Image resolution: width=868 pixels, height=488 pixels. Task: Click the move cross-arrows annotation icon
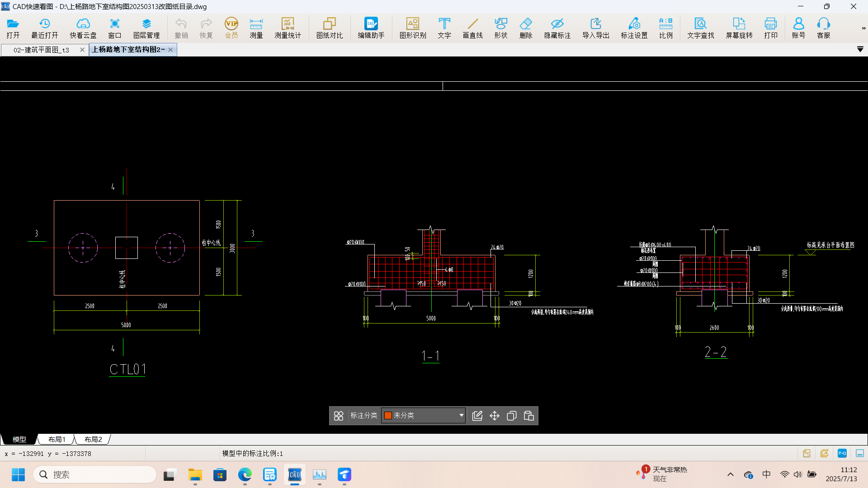(x=495, y=416)
